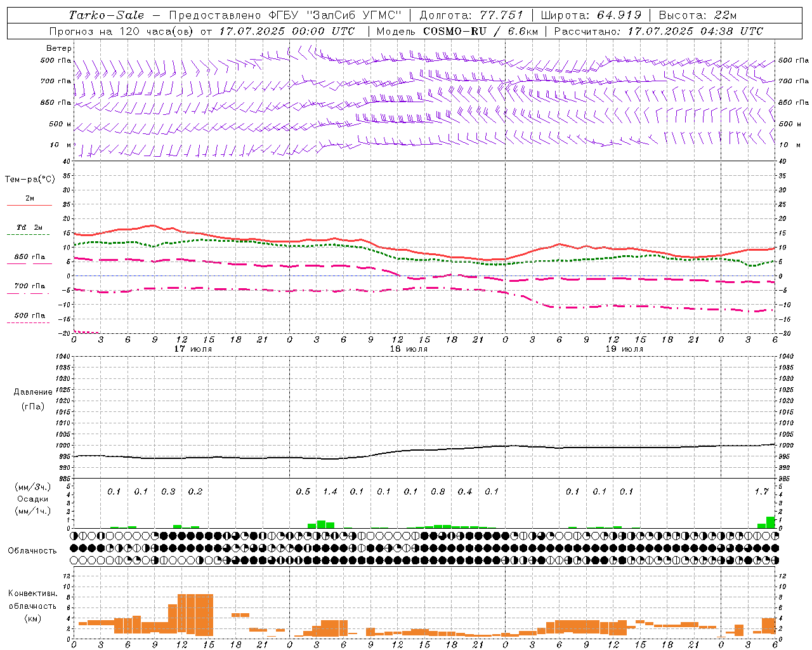The width and height of the screenshot is (812, 650).
Task: Select the 0.3 precipitation value
Action: [x=168, y=492]
